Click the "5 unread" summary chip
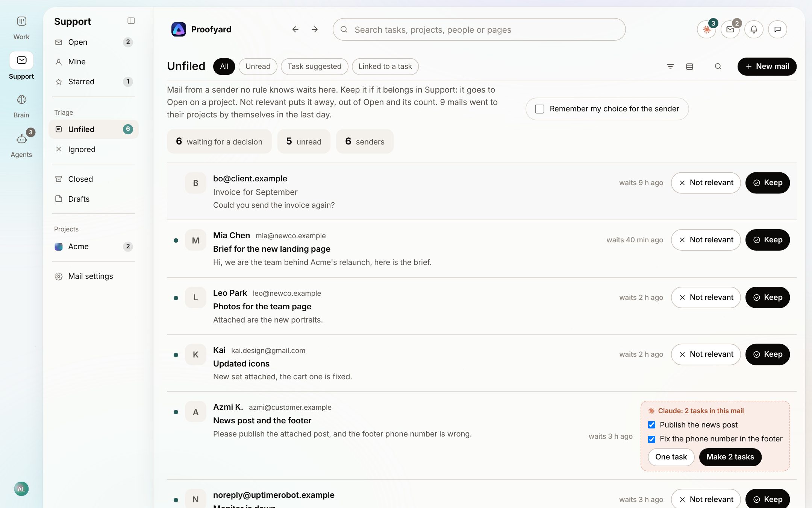Screen dimensions: 812x508 [x=304, y=141]
